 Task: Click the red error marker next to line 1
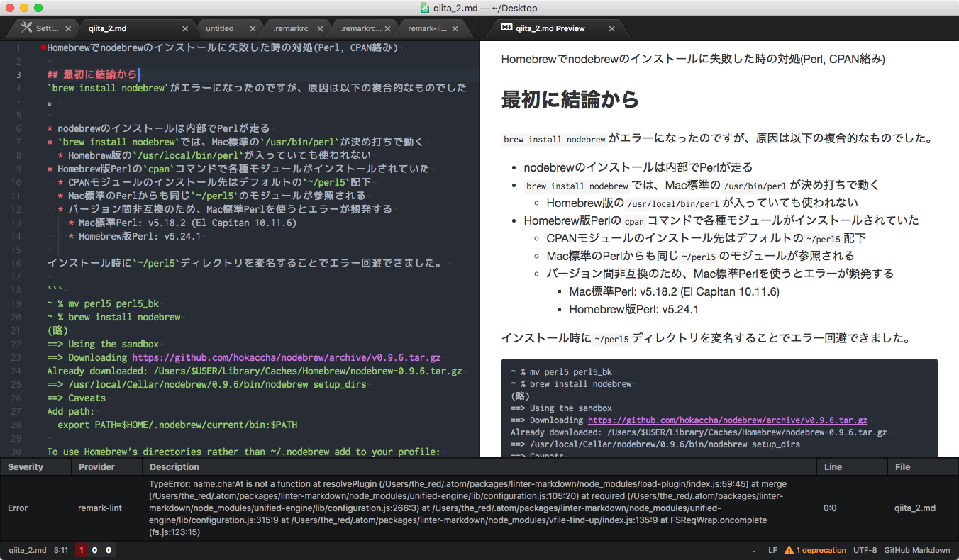tap(43, 47)
